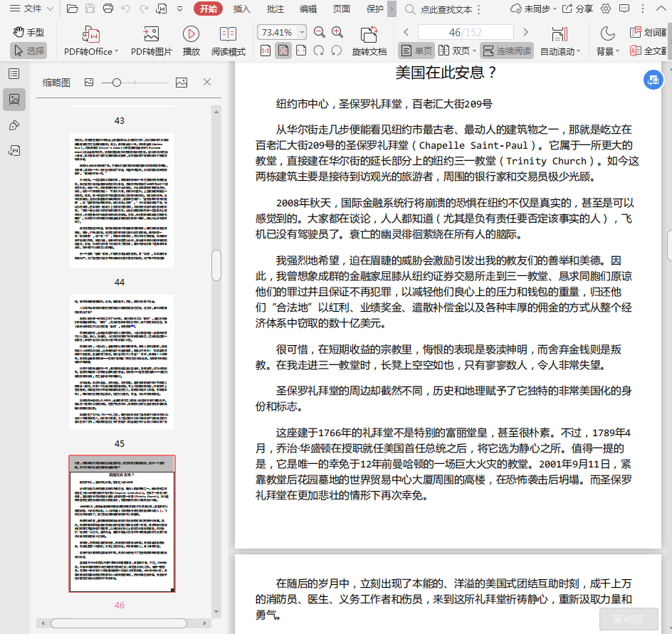Viewport: 672px width, 634px height.
Task: Print the document with printer icon
Action: (108, 9)
